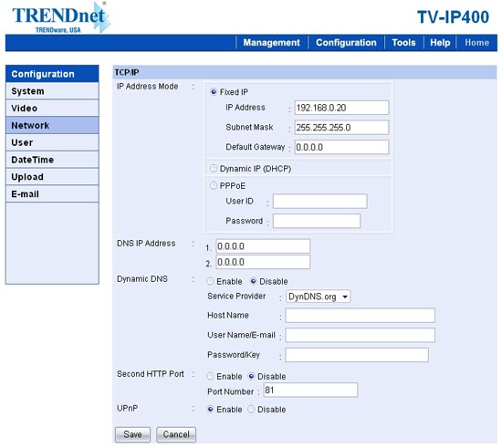The height and width of the screenshot is (448, 502).
Task: Open the Management menu
Action: coord(271,43)
